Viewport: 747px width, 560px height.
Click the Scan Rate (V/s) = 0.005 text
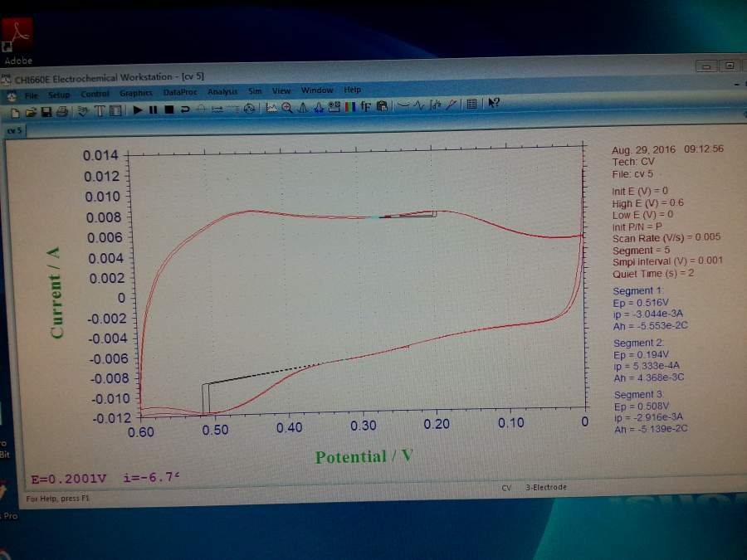(x=666, y=237)
